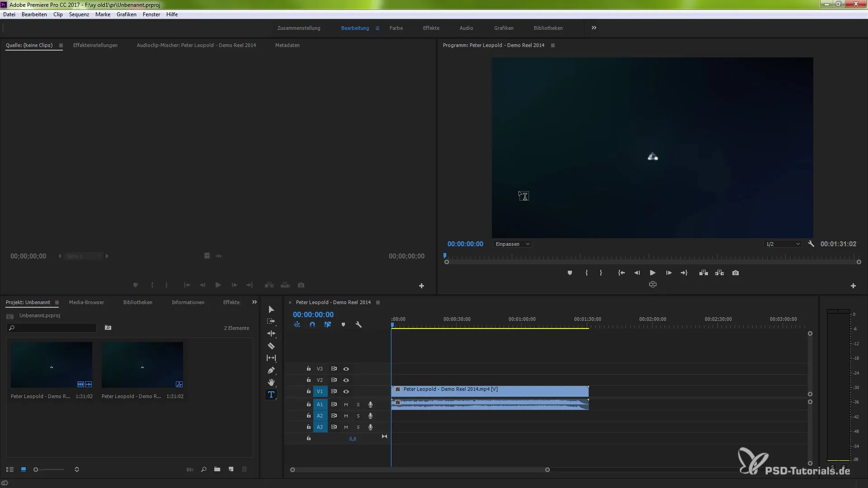
Task: Add marker in timeline header
Action: tap(343, 324)
